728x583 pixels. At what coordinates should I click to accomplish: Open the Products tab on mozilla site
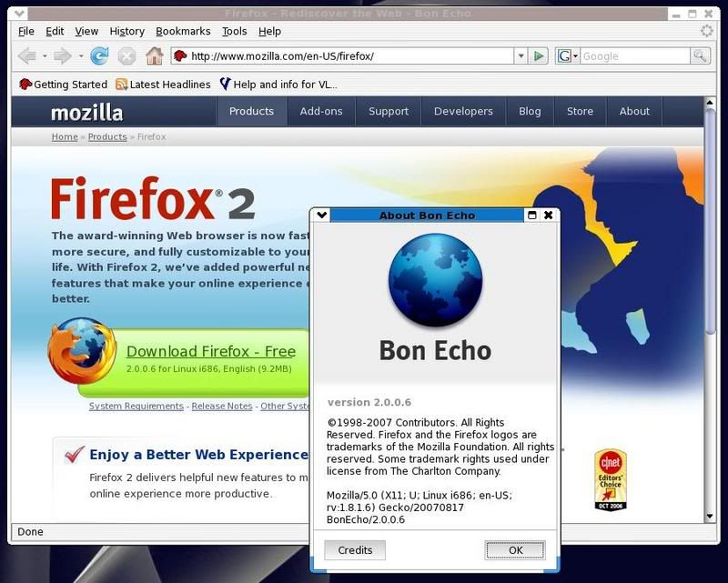pos(252,111)
